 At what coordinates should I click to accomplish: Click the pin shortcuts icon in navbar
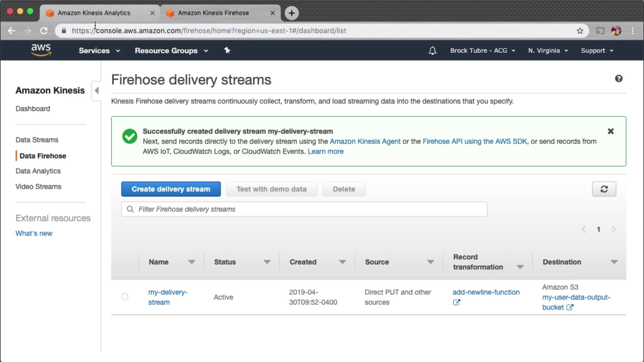coord(227,50)
